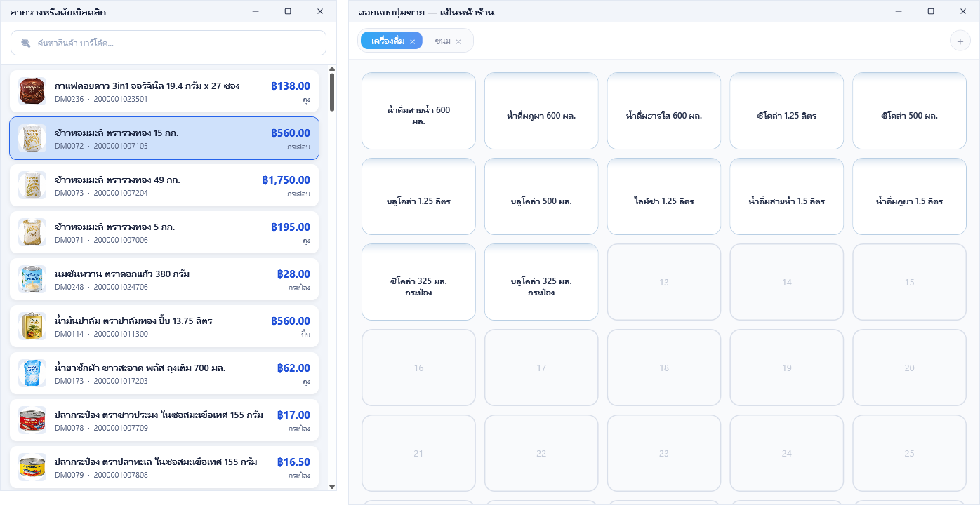This screenshot has width=980, height=505.
Task: Click the ฿560.00 price of palm oil DM0114
Action: tap(291, 321)
